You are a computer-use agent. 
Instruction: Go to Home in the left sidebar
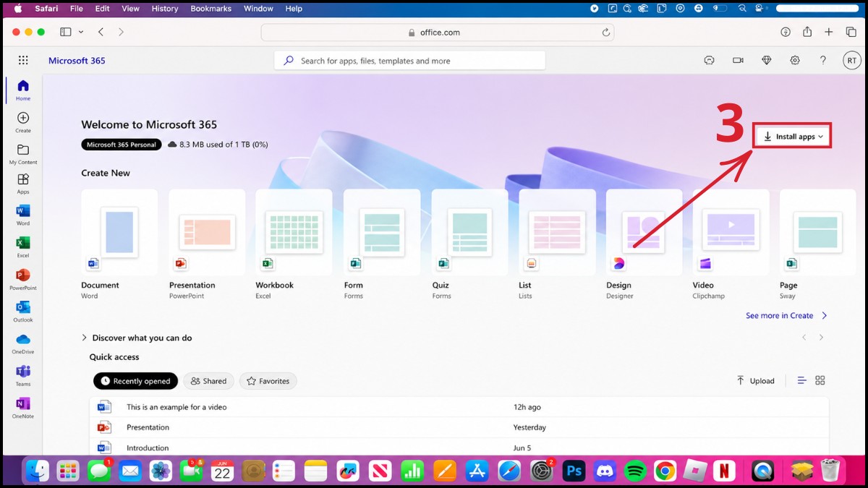click(23, 90)
